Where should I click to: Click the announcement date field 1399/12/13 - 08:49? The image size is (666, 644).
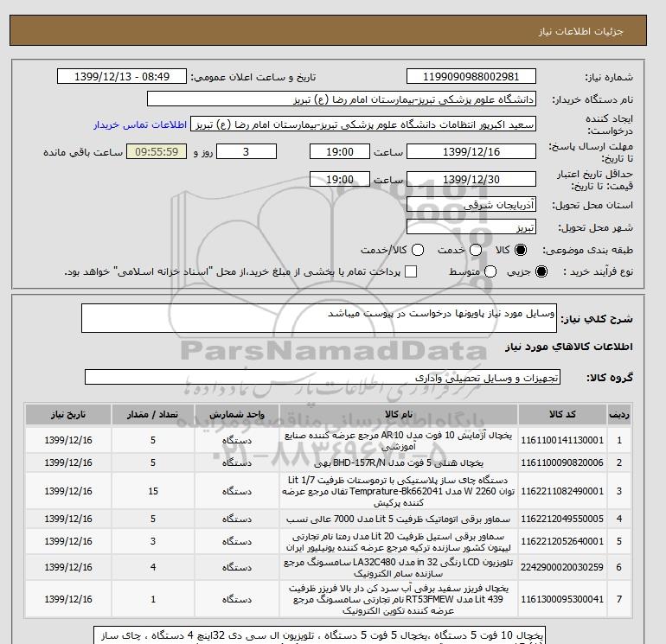[121, 76]
